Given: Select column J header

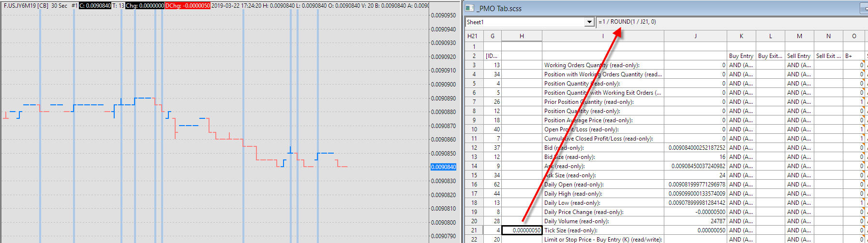Looking at the screenshot, I should coord(695,36).
